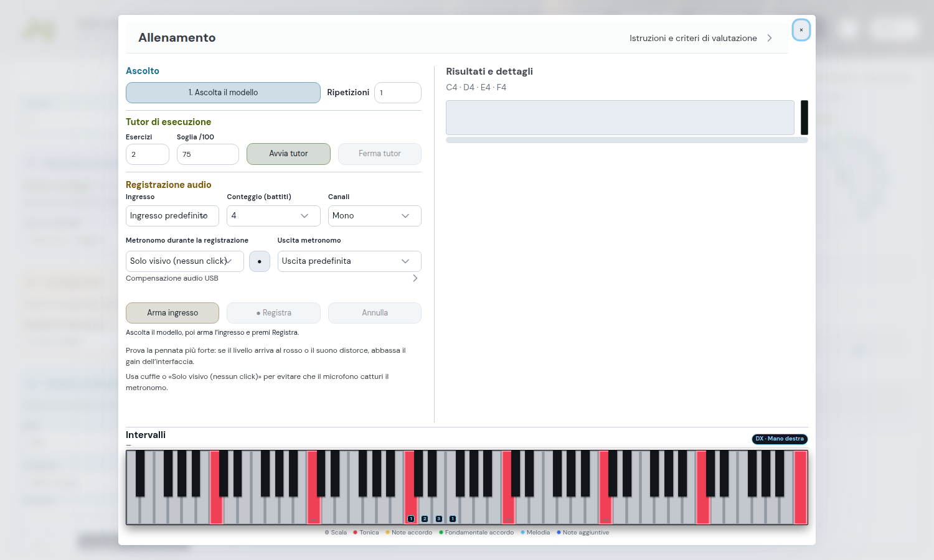
Task: Close the Allenamento dialog with the × button
Action: click(x=801, y=30)
